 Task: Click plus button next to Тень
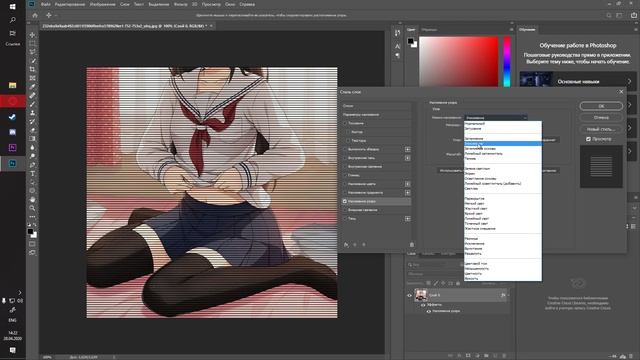(407, 219)
